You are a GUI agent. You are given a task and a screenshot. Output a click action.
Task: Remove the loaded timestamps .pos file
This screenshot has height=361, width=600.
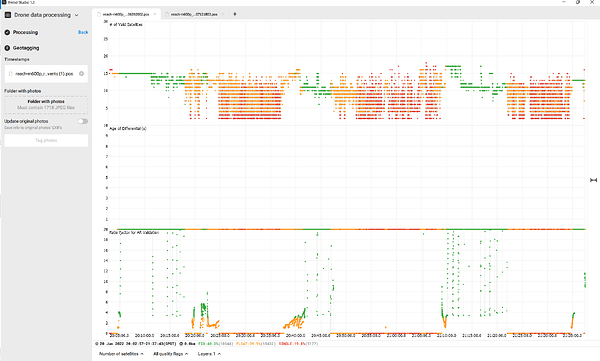pos(82,74)
